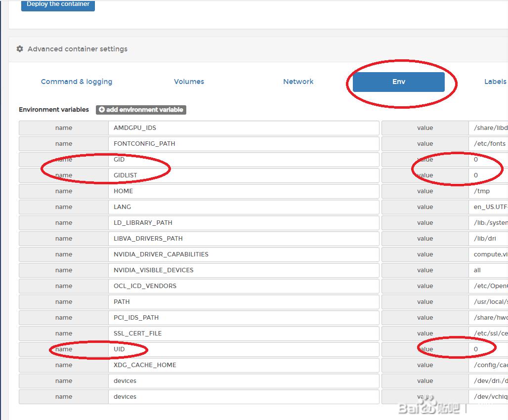Click the add environment variable button label
The height and width of the screenshot is (420, 508).
144,110
